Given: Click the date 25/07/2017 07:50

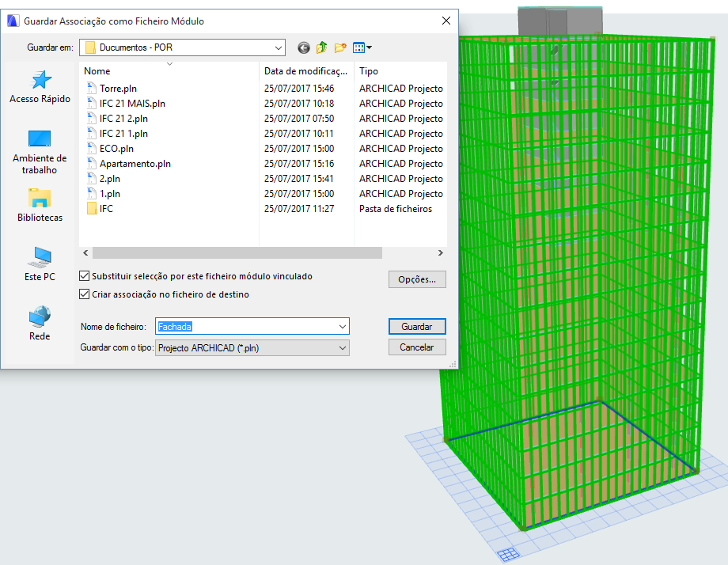Looking at the screenshot, I should coord(299,119).
